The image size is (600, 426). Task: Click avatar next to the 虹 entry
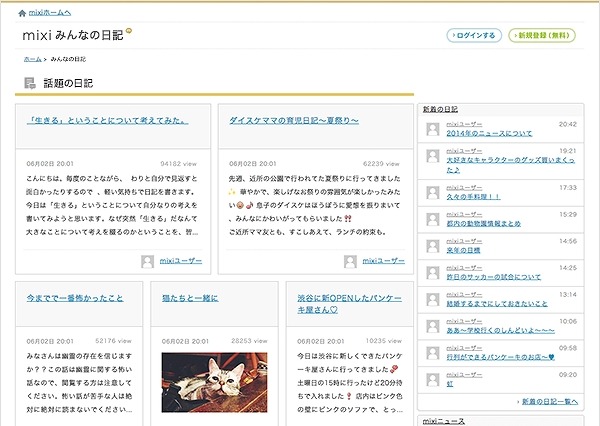[x=433, y=380]
